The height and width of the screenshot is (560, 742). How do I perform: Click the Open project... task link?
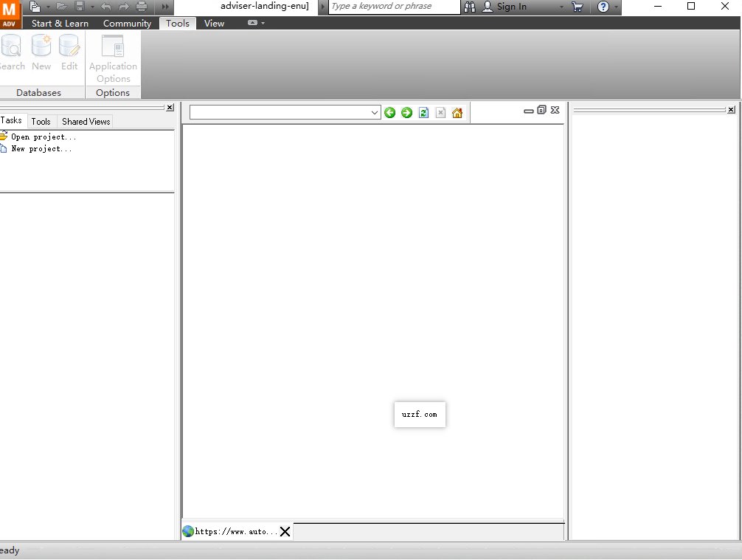[43, 136]
